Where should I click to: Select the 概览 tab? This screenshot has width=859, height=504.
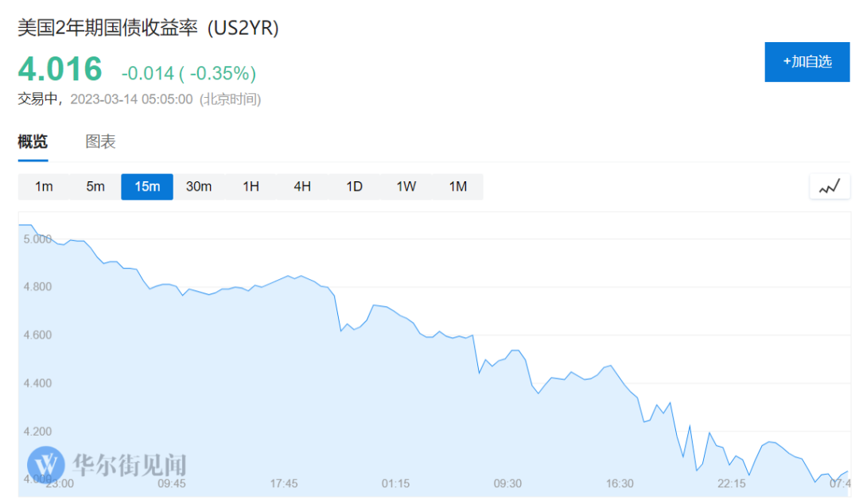point(33,142)
